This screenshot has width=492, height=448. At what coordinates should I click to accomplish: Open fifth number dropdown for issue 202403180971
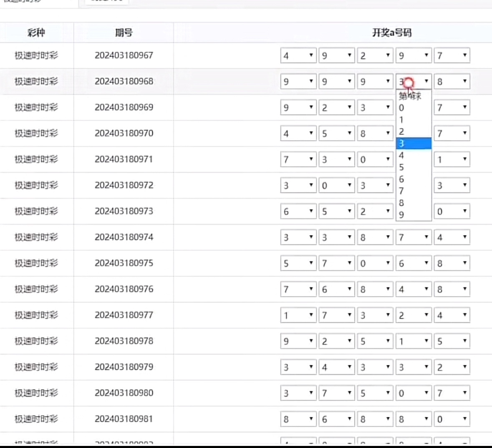452,159
